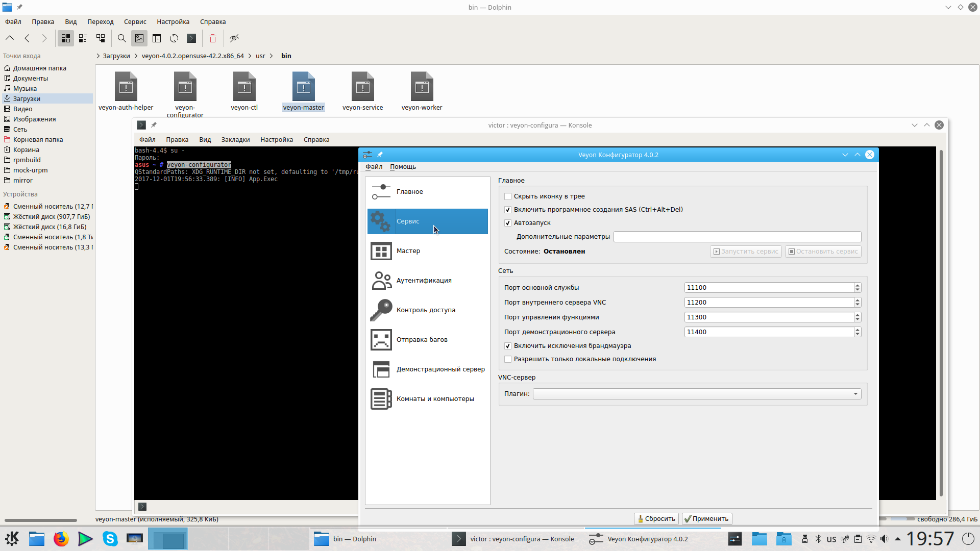
Task: Select the Authentication page icon
Action: [381, 281]
